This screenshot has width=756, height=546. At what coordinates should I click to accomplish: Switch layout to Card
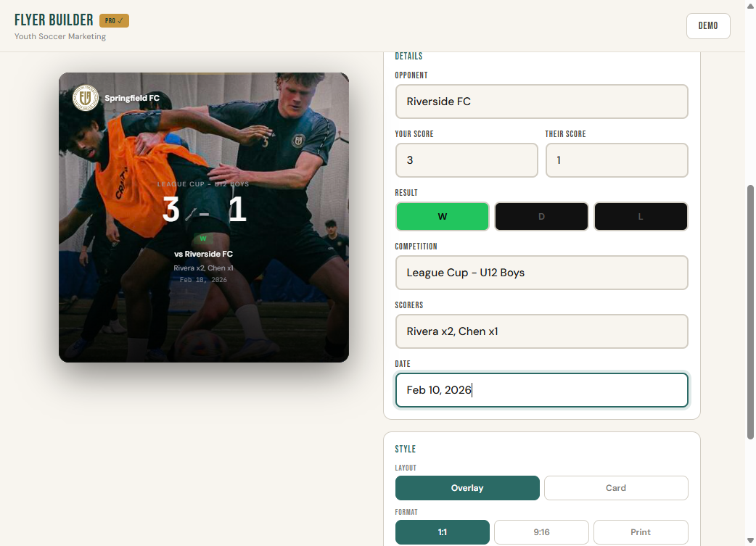pos(615,487)
